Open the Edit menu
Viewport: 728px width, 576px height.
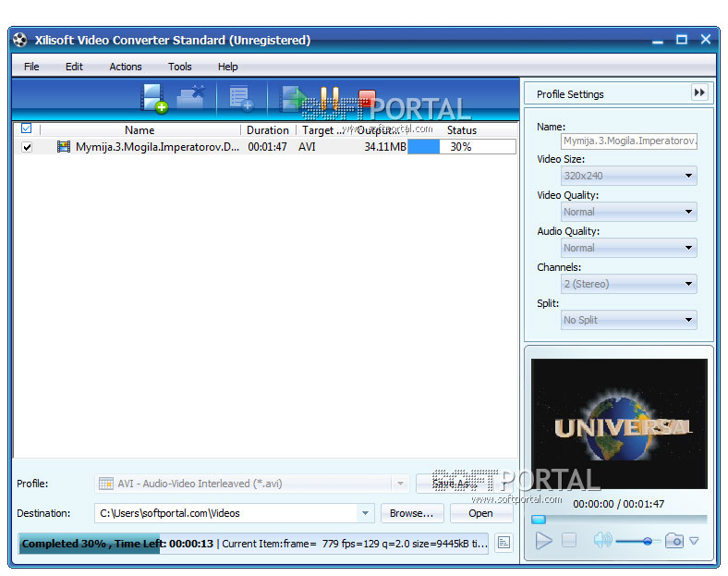74,67
